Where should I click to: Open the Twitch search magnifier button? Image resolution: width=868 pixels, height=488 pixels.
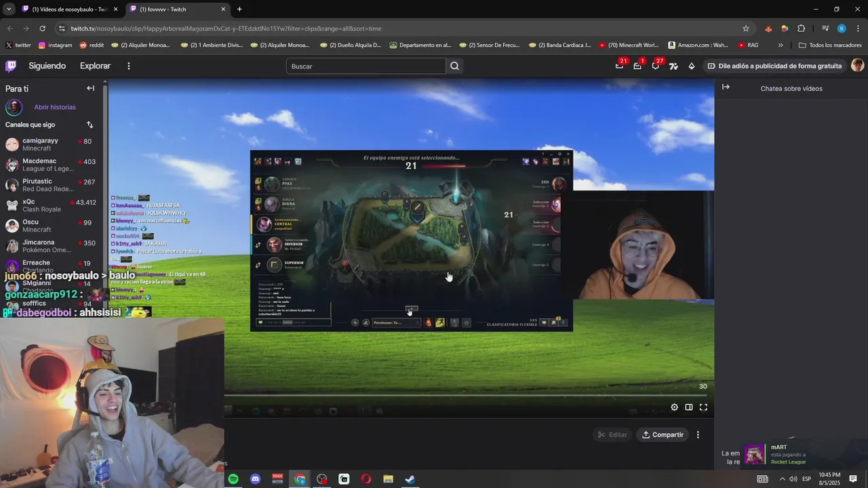[x=454, y=66]
